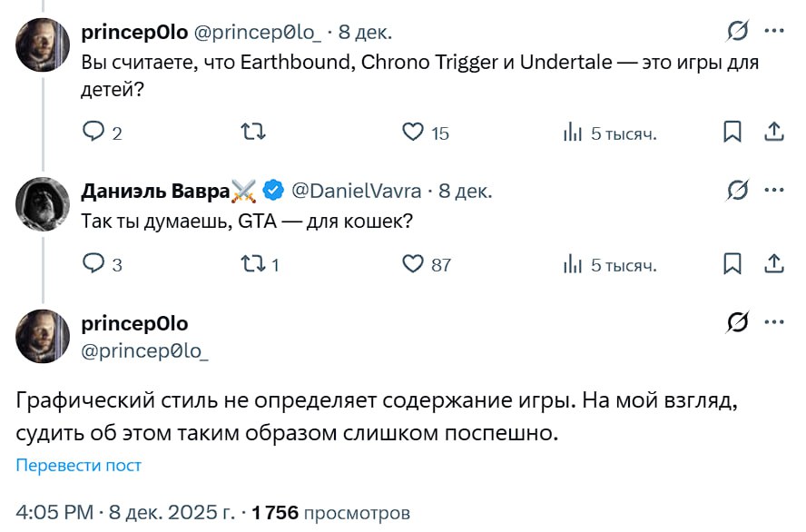
Task: Open more options on Вавра's tweet
Action: tap(774, 190)
